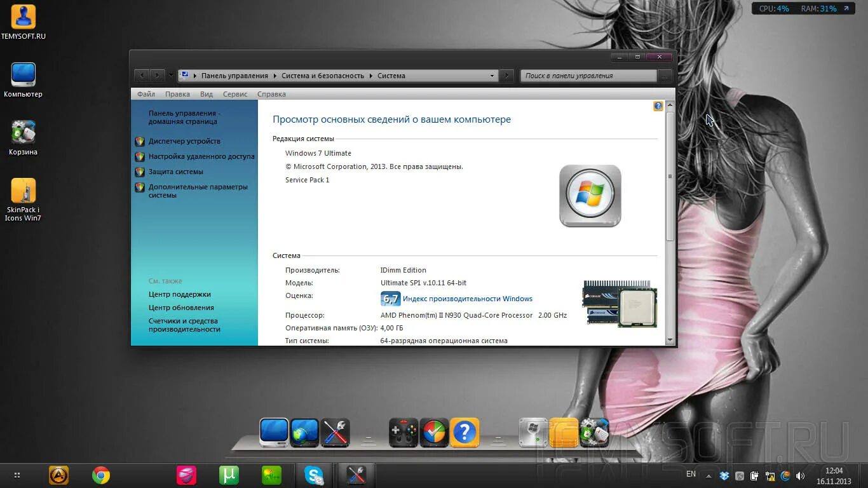The width and height of the screenshot is (868, 488).
Task: Open Панель управления домашняя страница link
Action: coord(184,117)
